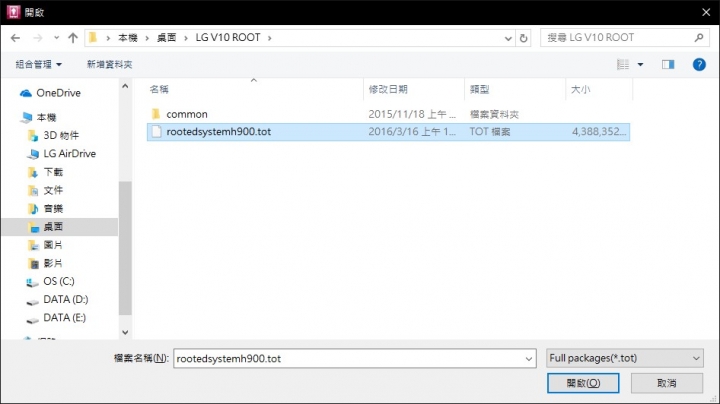This screenshot has width=720, height=404.
Task: Refresh the current folder
Action: [523, 39]
